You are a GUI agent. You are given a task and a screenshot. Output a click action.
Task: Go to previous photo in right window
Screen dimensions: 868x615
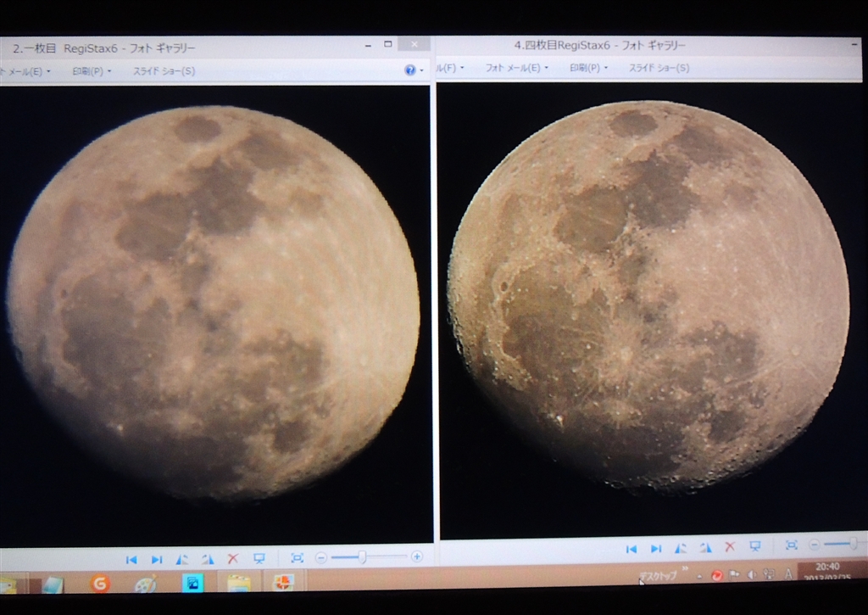(x=631, y=549)
